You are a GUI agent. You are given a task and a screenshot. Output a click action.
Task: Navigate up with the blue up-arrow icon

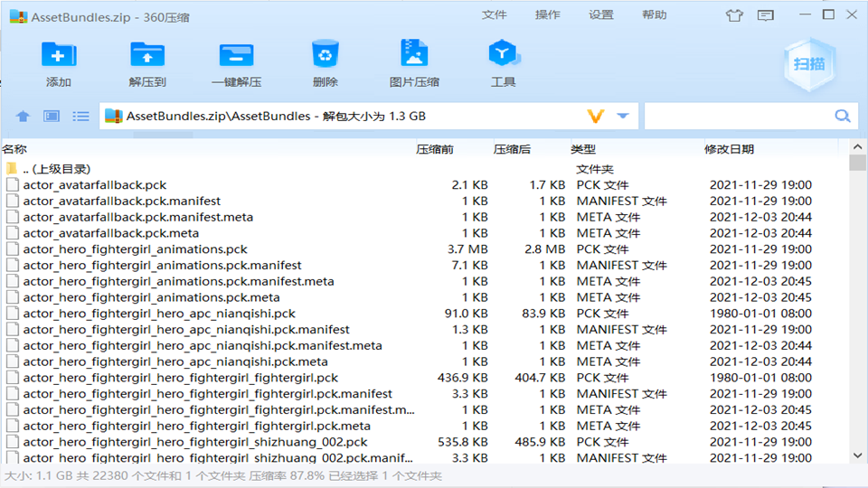(x=24, y=117)
